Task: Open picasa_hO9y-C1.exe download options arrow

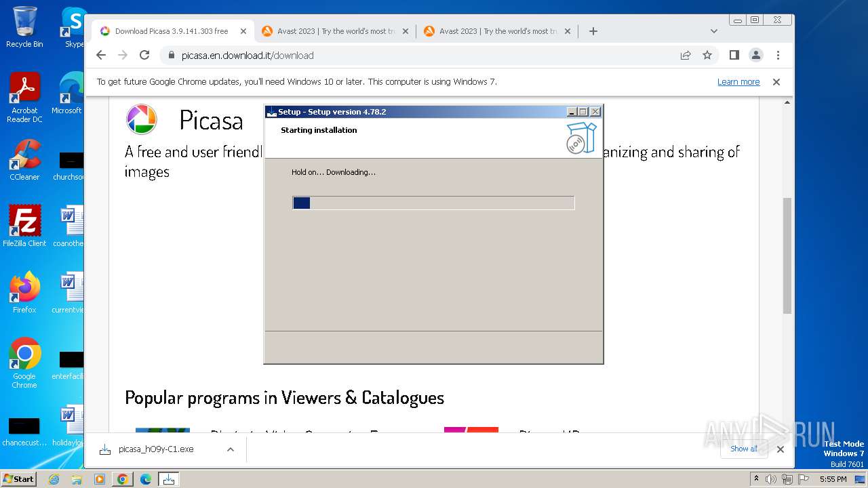Action: coord(231,449)
